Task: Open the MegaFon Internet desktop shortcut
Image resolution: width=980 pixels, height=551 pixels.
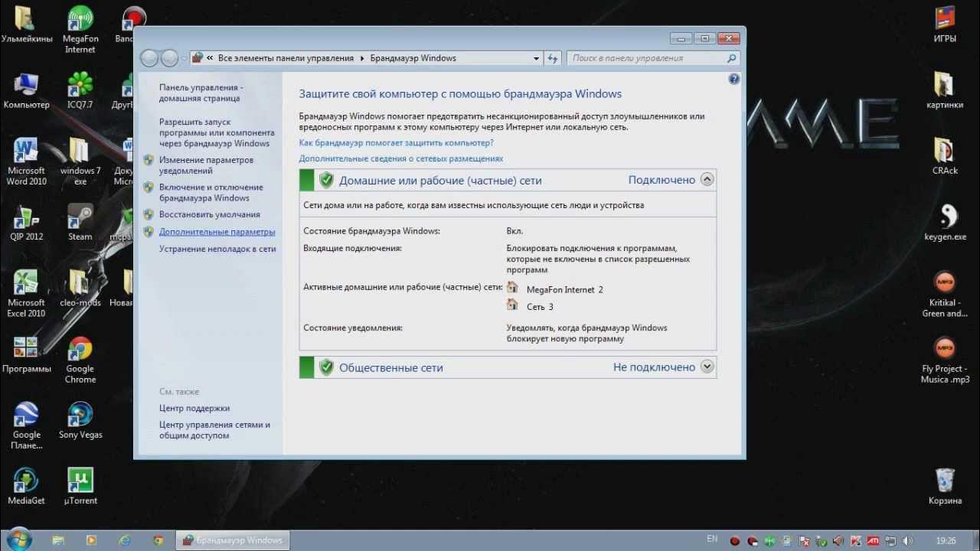Action: coord(80,30)
